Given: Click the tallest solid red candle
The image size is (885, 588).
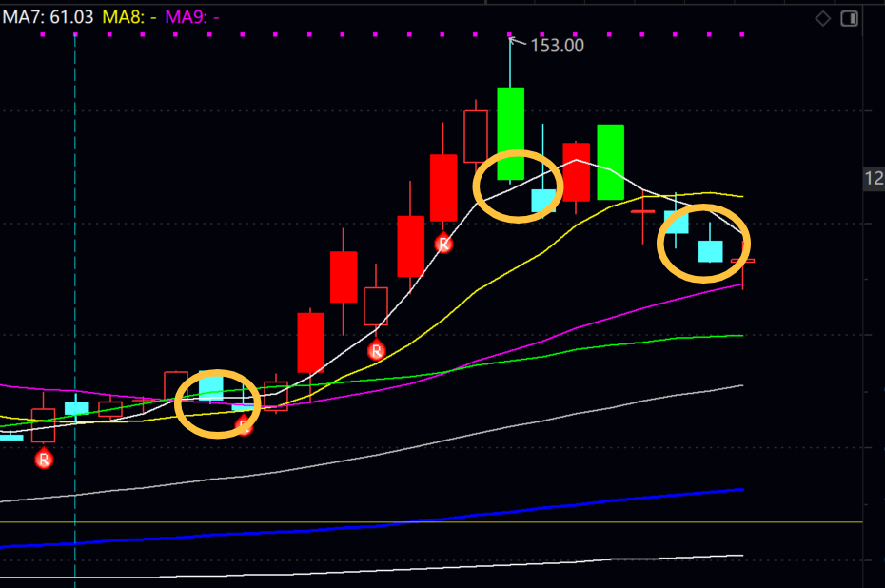Looking at the screenshot, I should click(443, 187).
